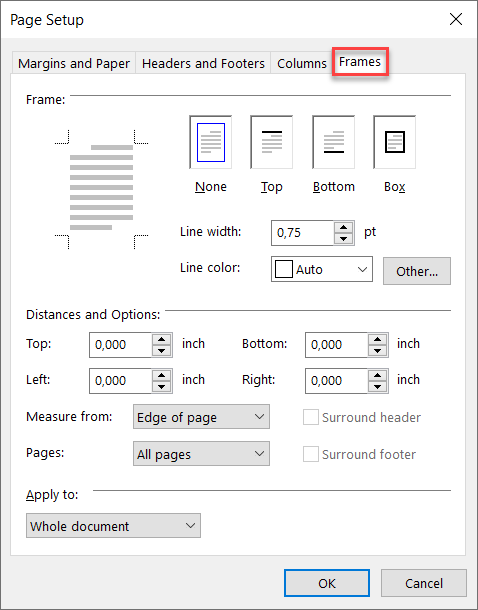This screenshot has height=610, width=478.
Task: Open the Line color dropdown
Action: (322, 269)
